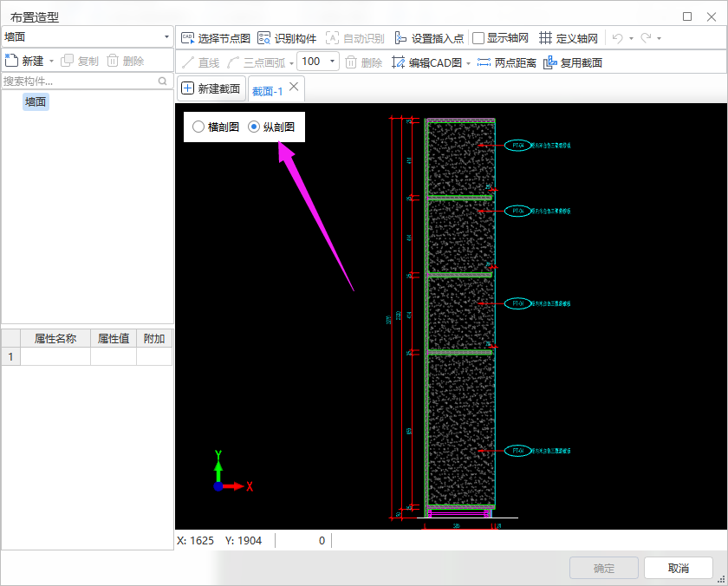Click the 新建截面 button

coord(210,88)
